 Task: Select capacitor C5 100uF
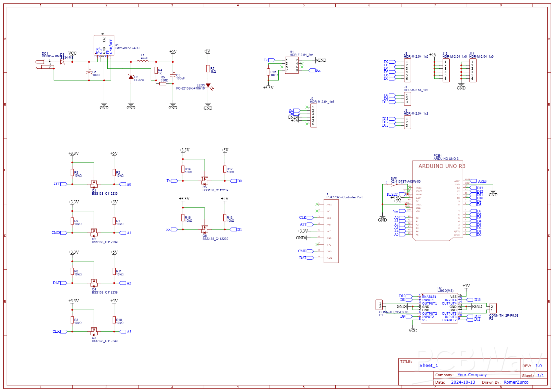173,76
